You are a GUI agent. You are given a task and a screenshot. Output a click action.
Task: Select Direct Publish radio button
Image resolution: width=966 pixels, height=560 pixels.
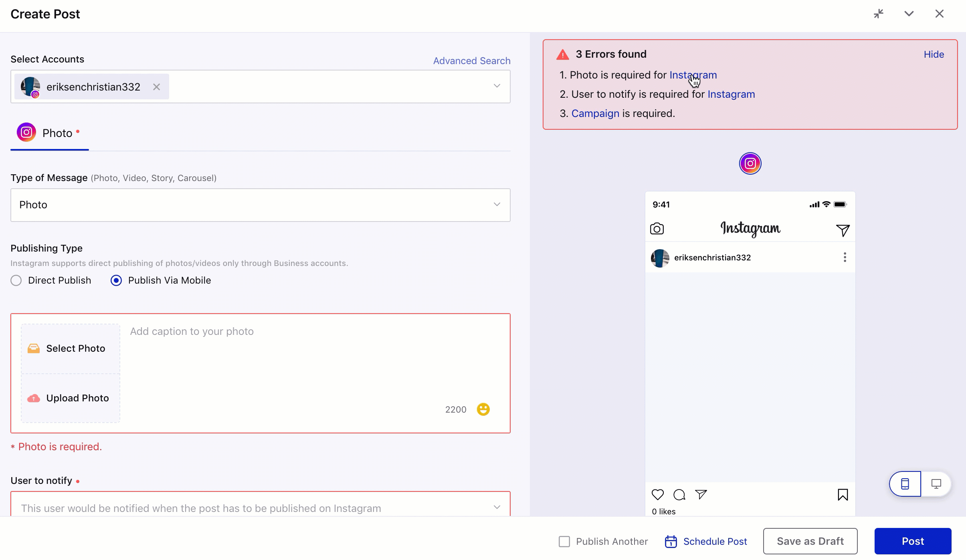[16, 280]
